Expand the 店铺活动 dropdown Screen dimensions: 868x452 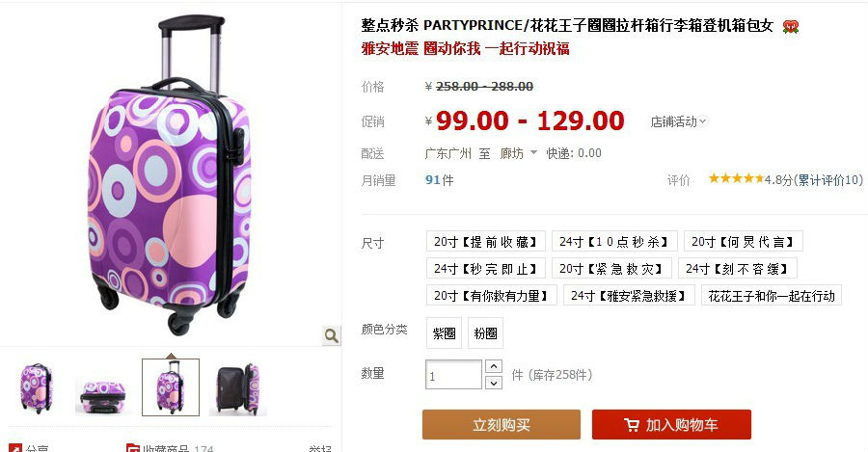(679, 121)
